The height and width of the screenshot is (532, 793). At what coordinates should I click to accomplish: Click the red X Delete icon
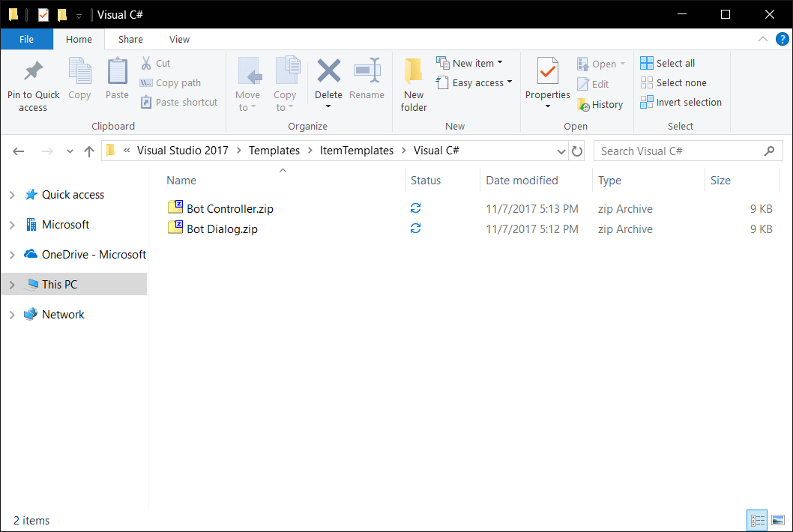tap(329, 70)
